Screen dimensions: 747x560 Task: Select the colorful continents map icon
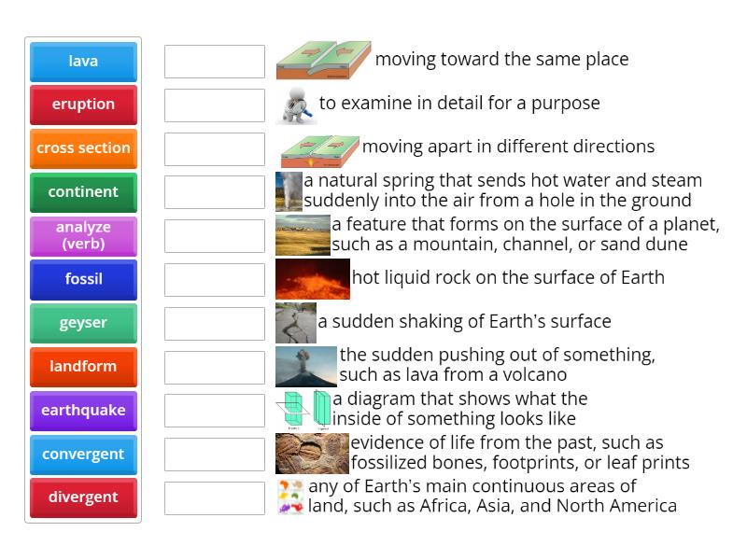[288, 496]
